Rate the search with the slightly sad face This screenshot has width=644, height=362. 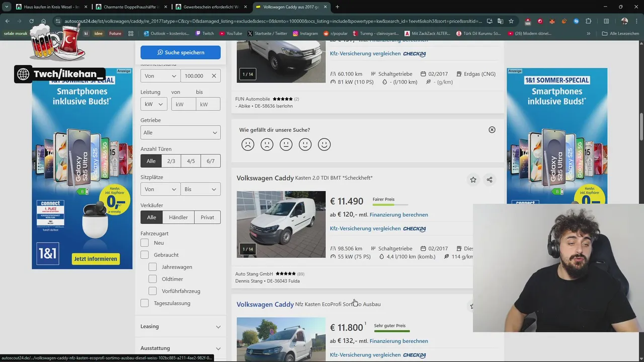pos(267,144)
